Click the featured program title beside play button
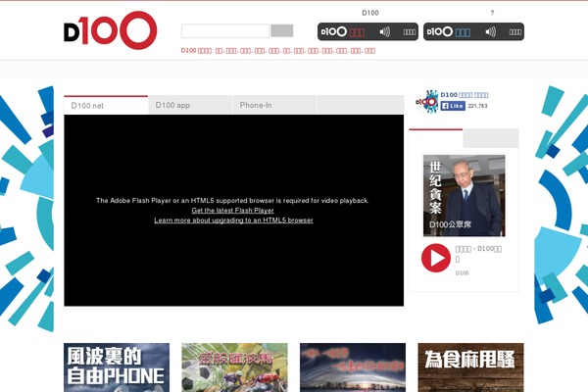Viewport: 588px width, 392px height. tap(478, 254)
